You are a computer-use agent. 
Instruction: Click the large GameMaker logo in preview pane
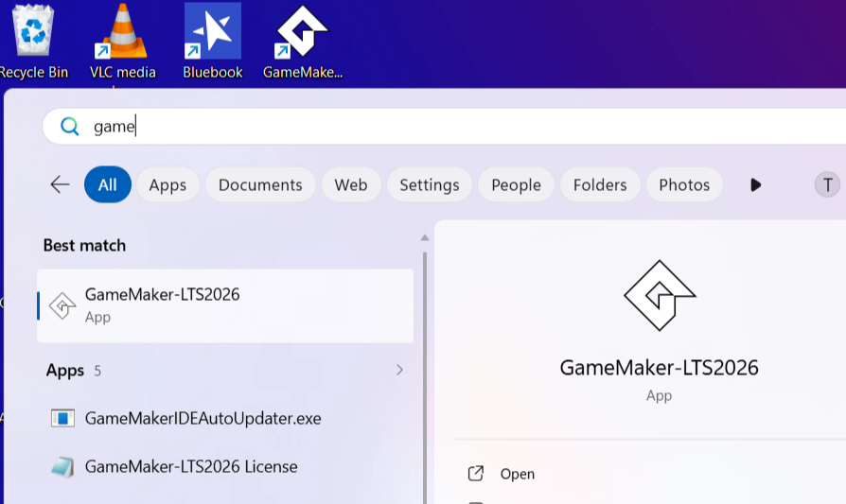(x=660, y=295)
